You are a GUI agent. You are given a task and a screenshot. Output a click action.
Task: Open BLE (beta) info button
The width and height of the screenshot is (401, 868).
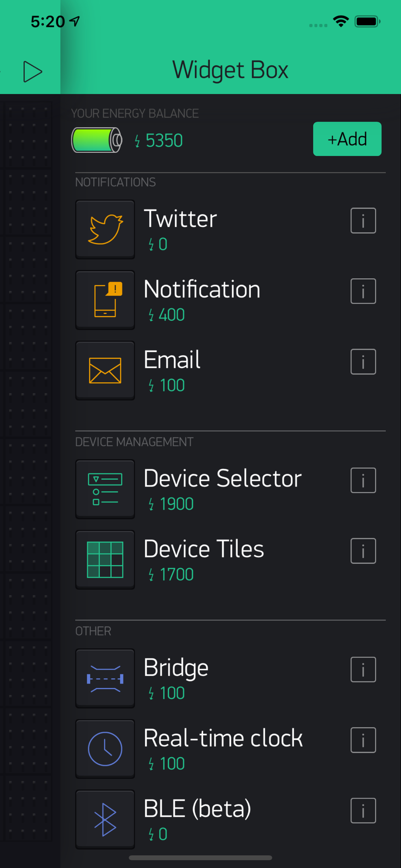[363, 810]
